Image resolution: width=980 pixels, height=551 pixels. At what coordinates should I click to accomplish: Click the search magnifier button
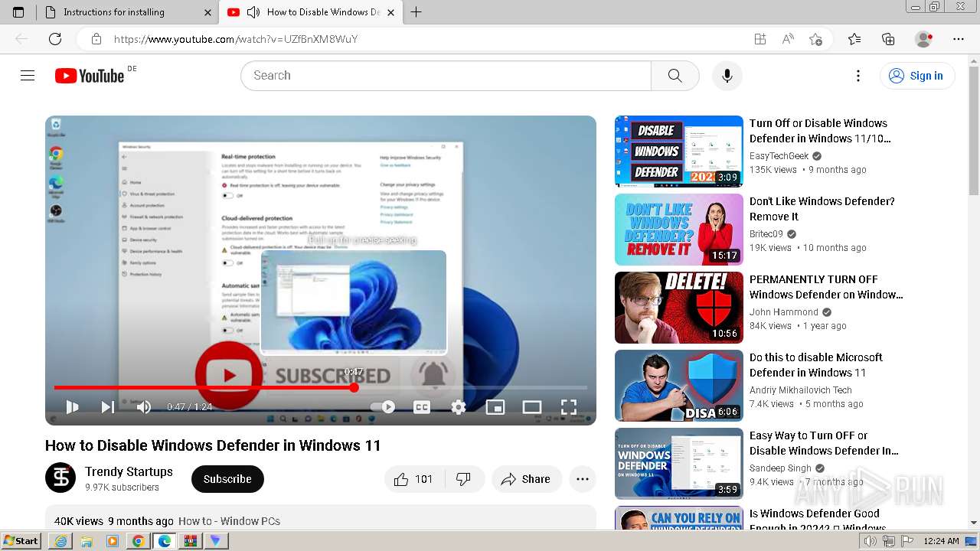(x=675, y=76)
